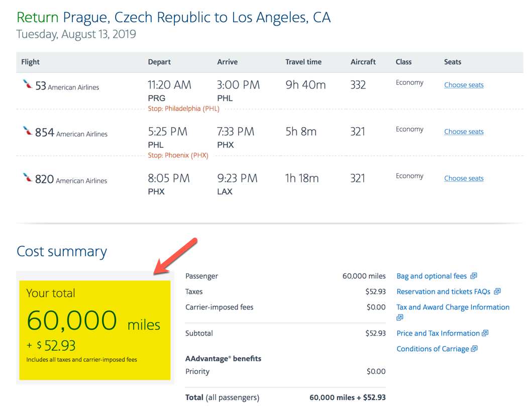Click American Airlines logo for flight 854
532x417 pixels.
[27, 131]
